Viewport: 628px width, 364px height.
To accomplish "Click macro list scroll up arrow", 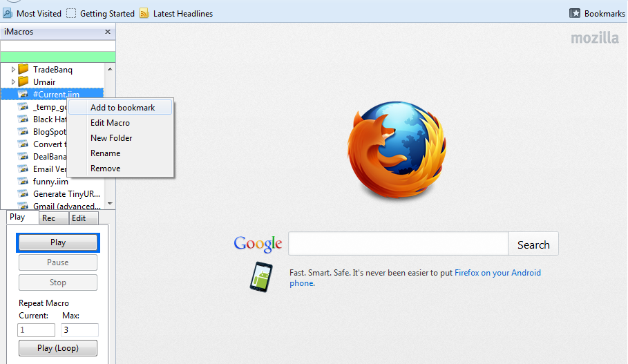I will tap(110, 69).
